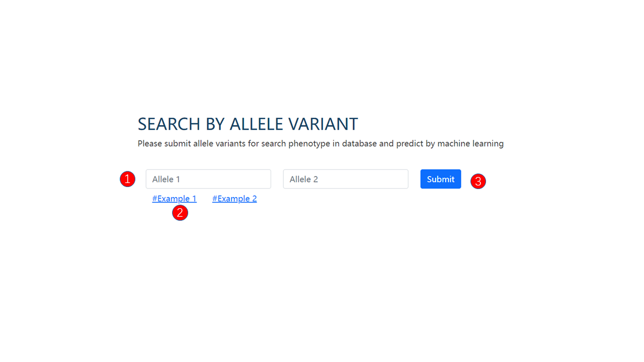Click the "Allele 2" placeholder text
Image resolution: width=644 pixels, height=362 pixels.
304,179
